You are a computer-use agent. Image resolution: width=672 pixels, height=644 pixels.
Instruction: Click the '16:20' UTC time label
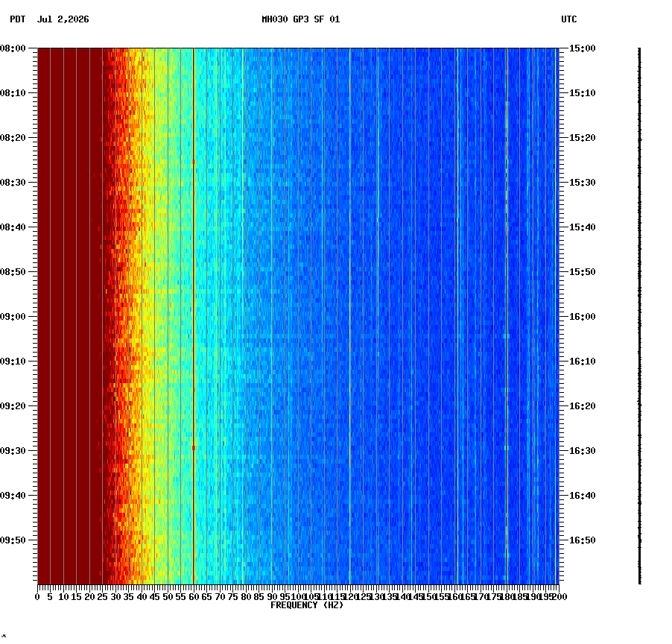(583, 405)
